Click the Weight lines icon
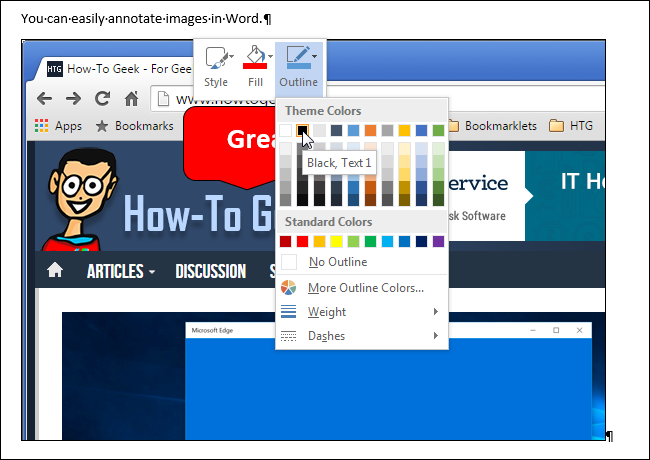650x460 pixels. [289, 311]
